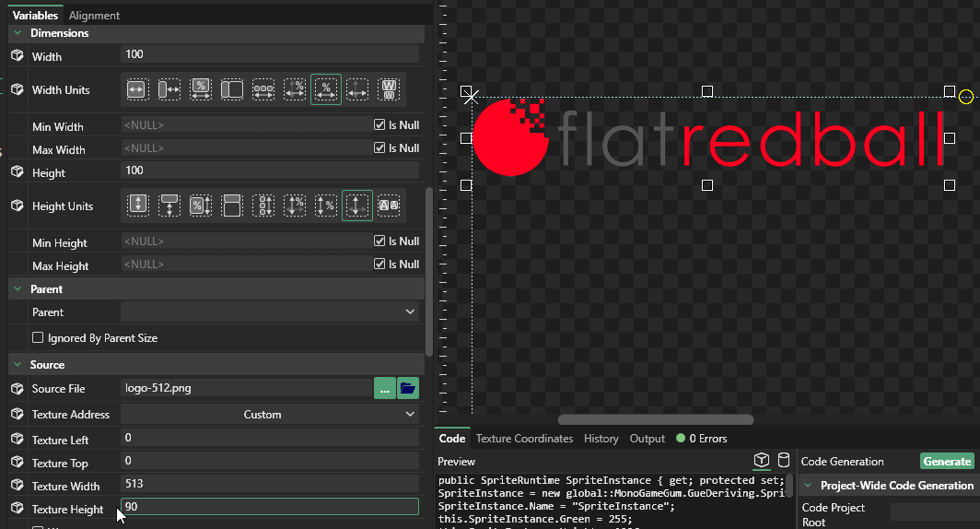980x529 pixels.
Task: Switch to the Texture Coordinates tab
Action: point(524,439)
